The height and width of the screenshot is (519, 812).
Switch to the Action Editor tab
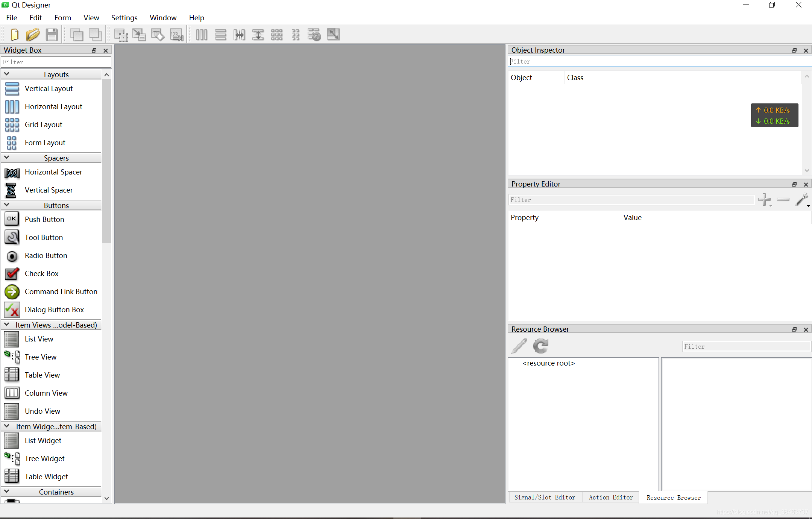click(611, 497)
